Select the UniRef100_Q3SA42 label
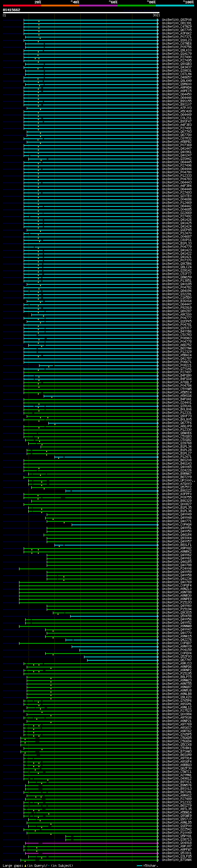The width and height of the screenshot is (197, 868). 177,159
